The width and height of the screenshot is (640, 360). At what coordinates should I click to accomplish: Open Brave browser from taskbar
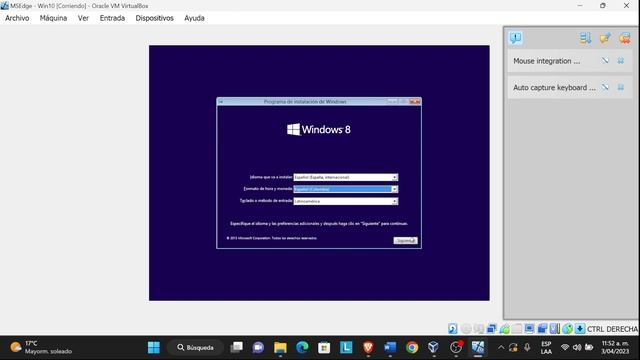point(368,347)
